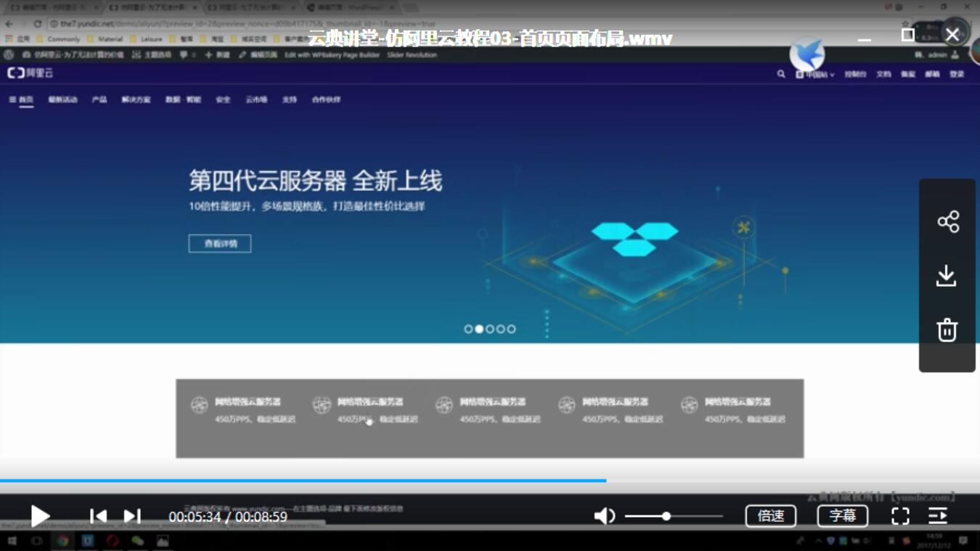
Task: Open the 倍速 playback speed options
Action: pyautogui.click(x=771, y=516)
